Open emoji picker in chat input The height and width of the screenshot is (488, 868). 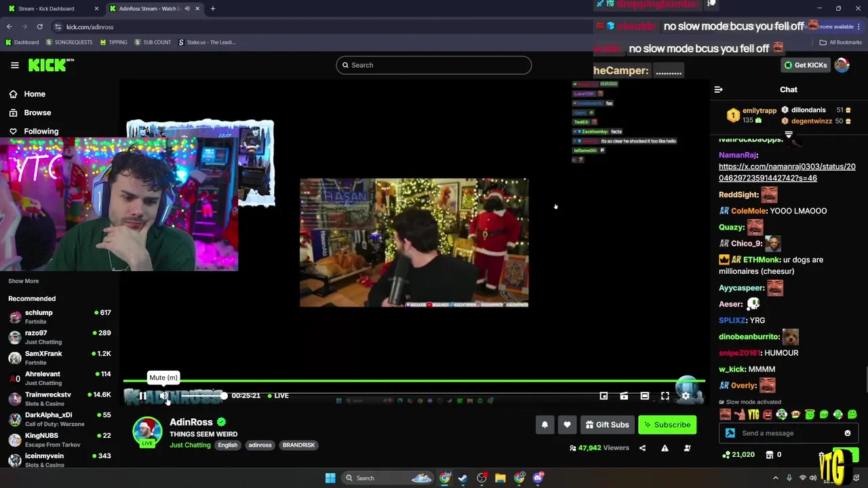[847, 433]
